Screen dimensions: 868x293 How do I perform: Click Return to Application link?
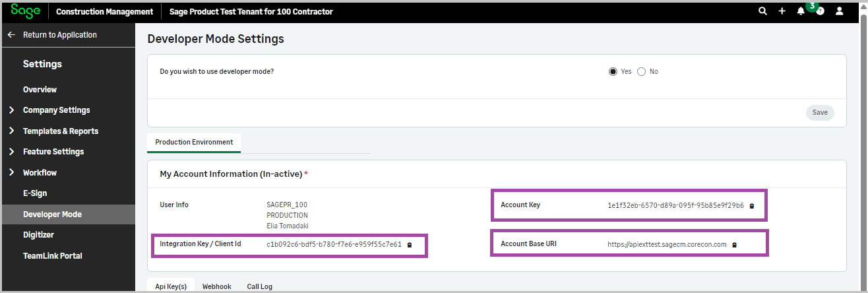click(60, 35)
